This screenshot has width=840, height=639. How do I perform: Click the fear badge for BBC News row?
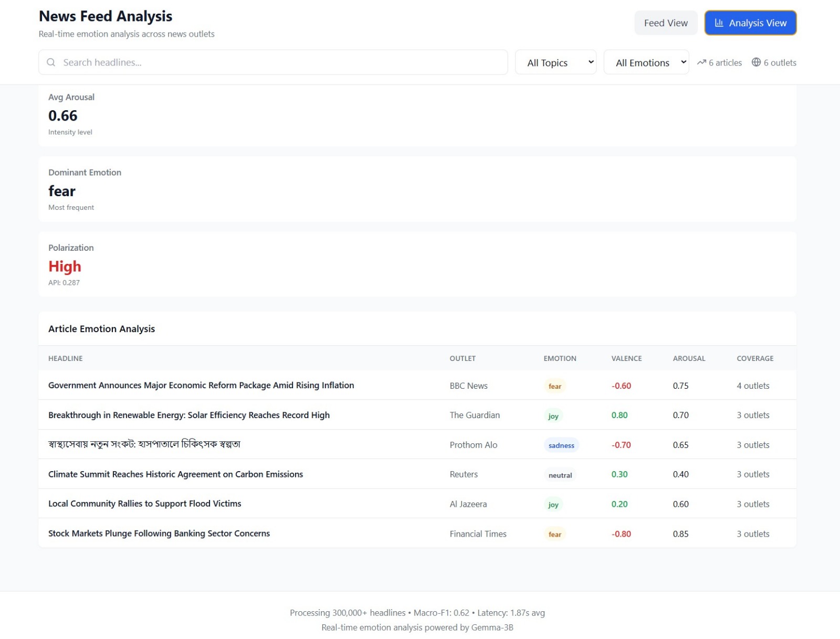click(x=554, y=386)
